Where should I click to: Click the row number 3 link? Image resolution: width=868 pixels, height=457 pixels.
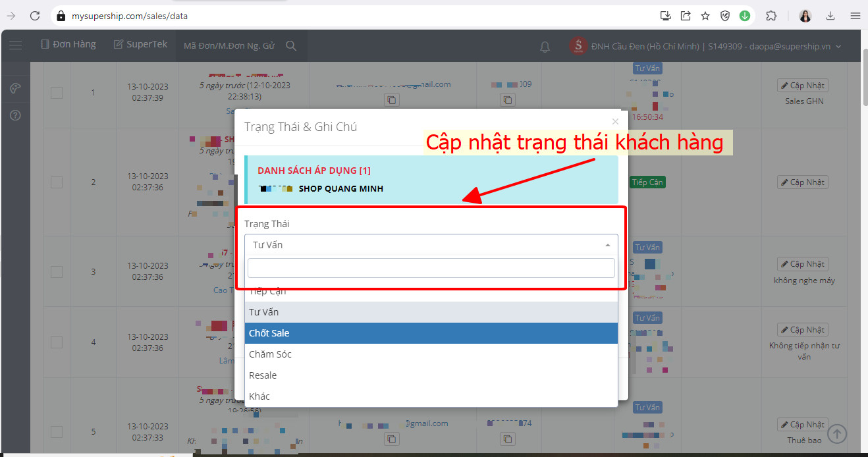pyautogui.click(x=93, y=271)
